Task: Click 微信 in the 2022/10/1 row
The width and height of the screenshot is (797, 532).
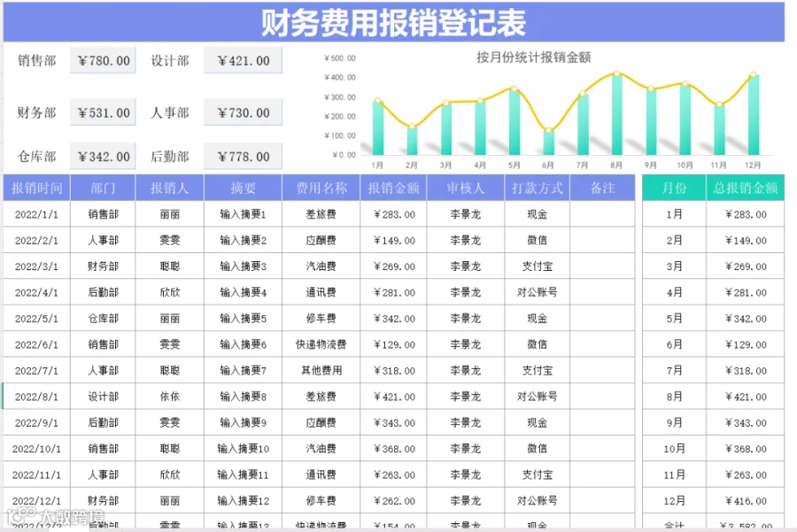Action: point(538,449)
